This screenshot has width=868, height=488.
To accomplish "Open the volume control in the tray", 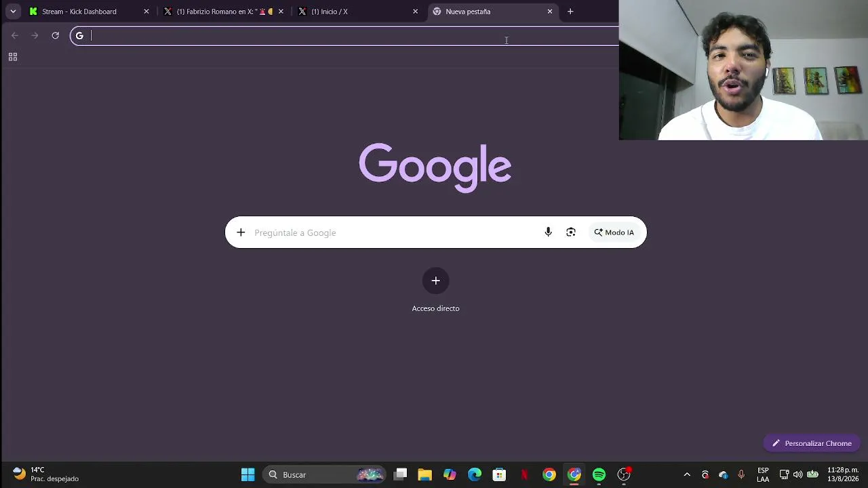I will pyautogui.click(x=797, y=474).
